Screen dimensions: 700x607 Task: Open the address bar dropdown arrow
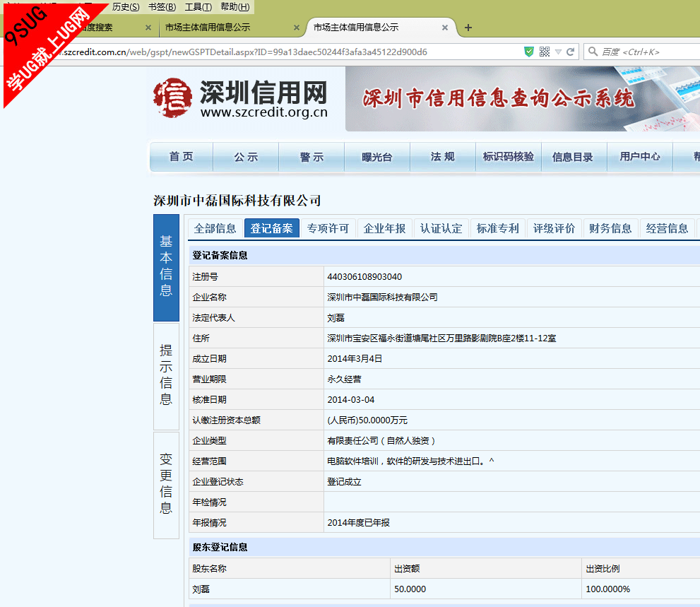pos(558,52)
